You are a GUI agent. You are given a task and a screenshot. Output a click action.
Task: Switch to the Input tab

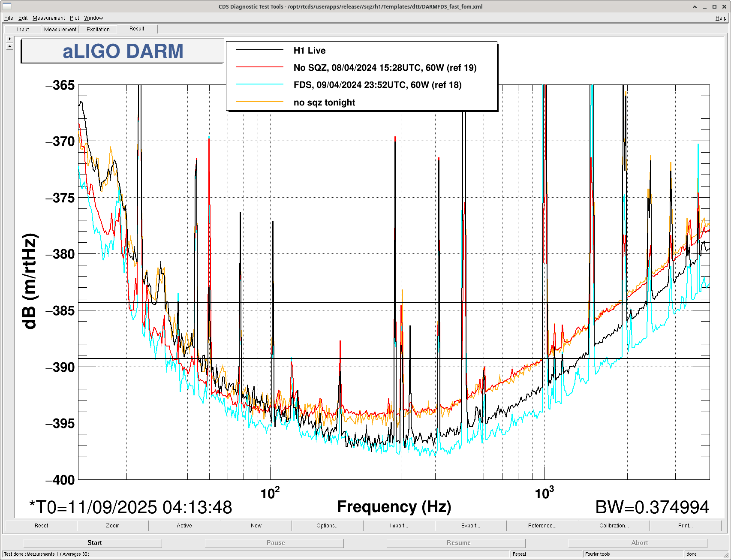[23, 30]
